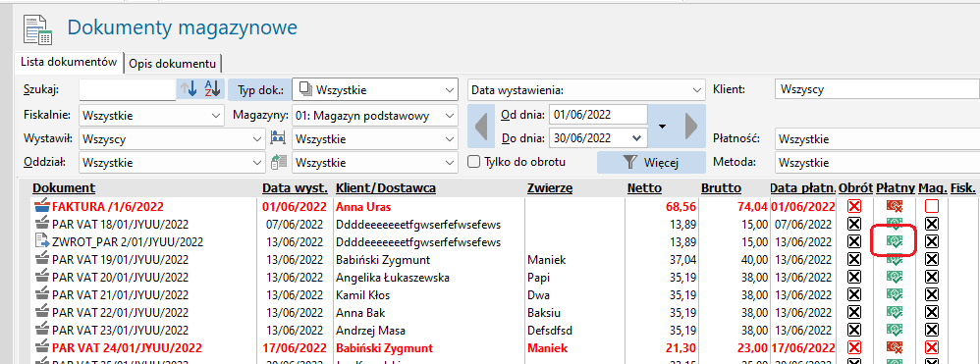Click the Od dnia date field
This screenshot has height=364, width=980.
click(598, 115)
